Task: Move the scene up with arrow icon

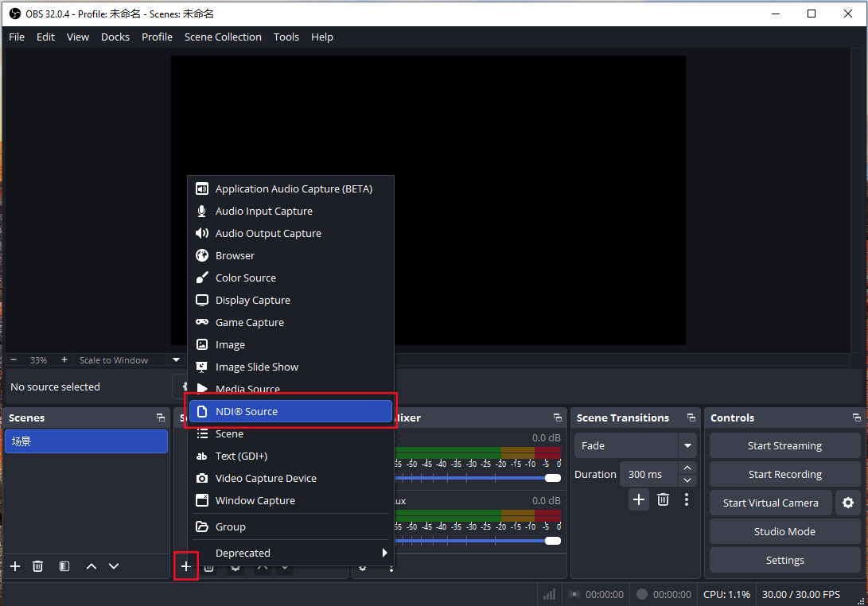Action: [x=91, y=566]
